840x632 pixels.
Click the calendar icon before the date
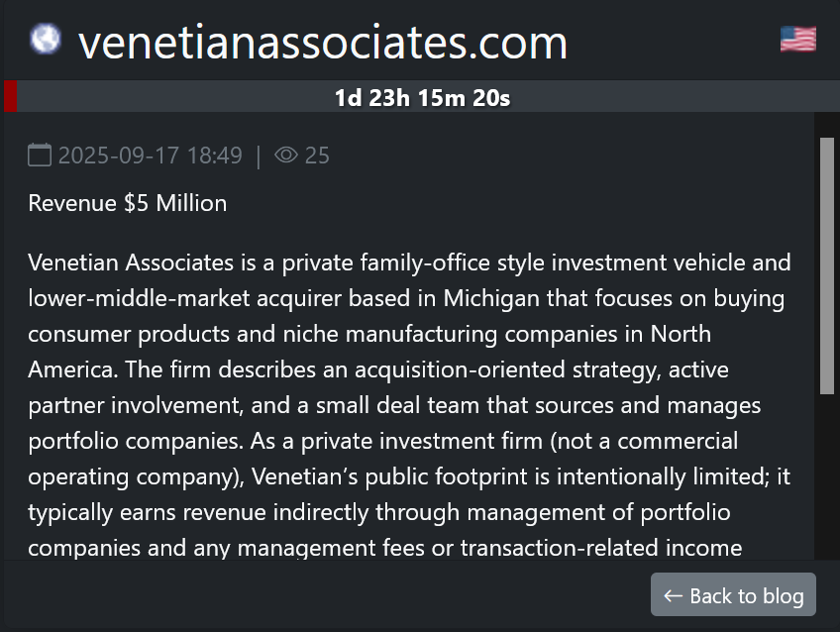coord(40,156)
